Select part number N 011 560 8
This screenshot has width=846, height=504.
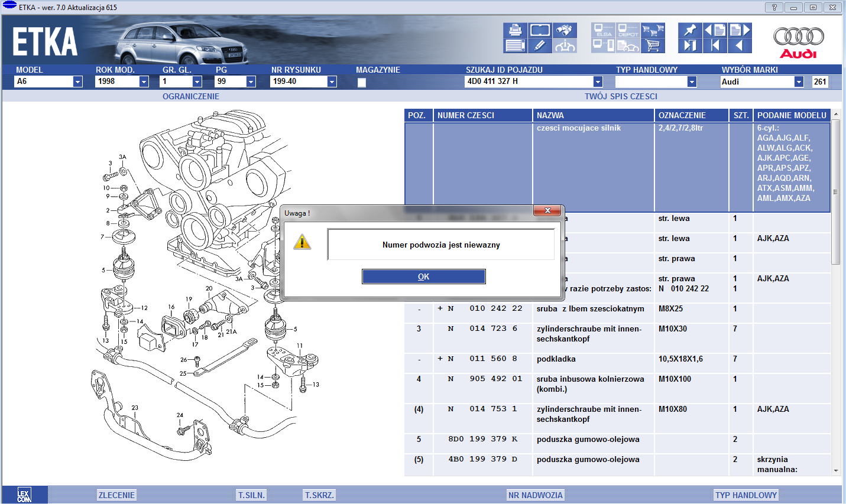(x=478, y=359)
